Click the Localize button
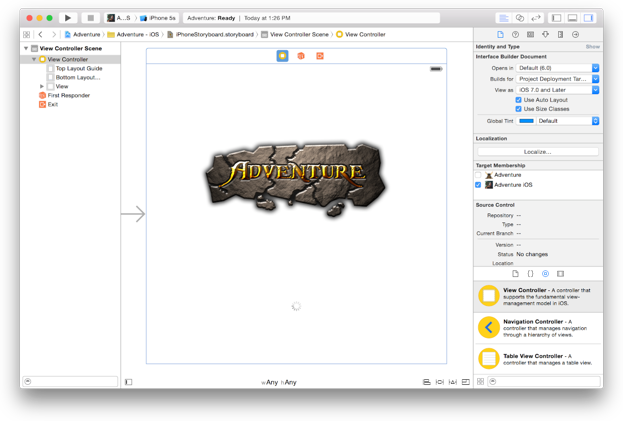The width and height of the screenshot is (623, 421). click(538, 152)
